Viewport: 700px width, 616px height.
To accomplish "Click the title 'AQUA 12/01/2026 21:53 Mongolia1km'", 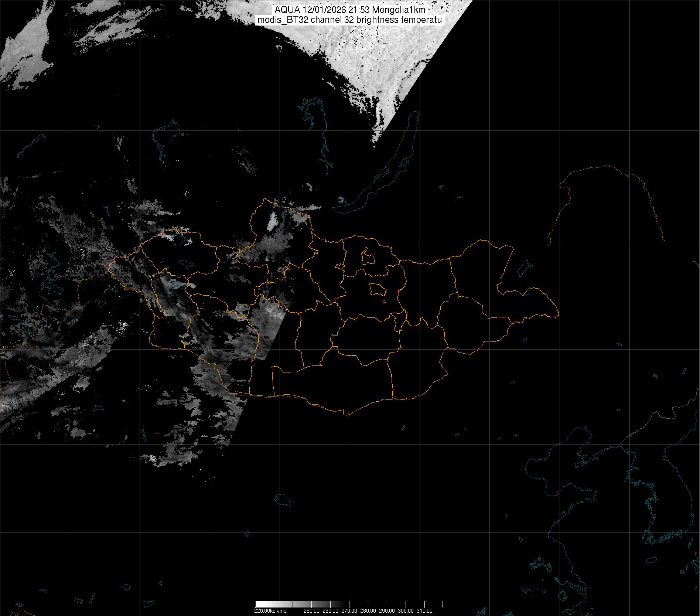I will pos(350,10).
